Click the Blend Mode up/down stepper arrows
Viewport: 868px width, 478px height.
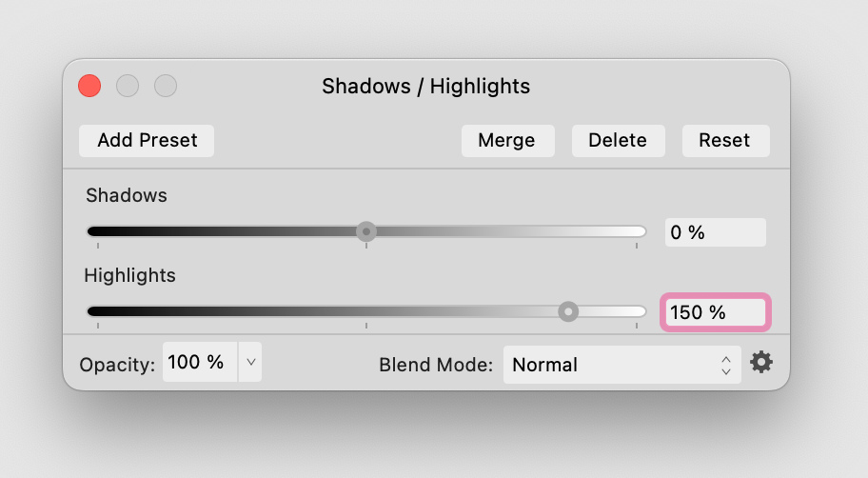coord(726,365)
